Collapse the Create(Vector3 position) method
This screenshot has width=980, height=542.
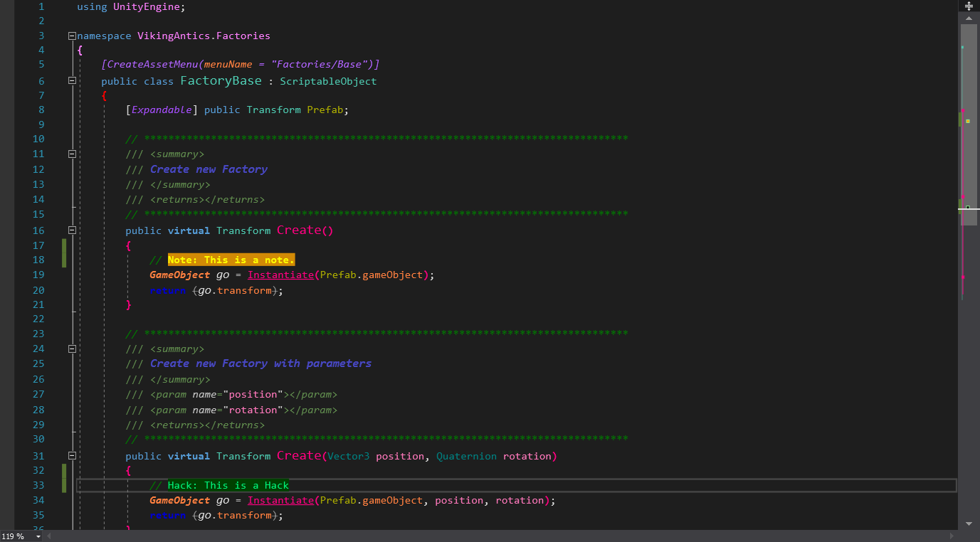(72, 456)
